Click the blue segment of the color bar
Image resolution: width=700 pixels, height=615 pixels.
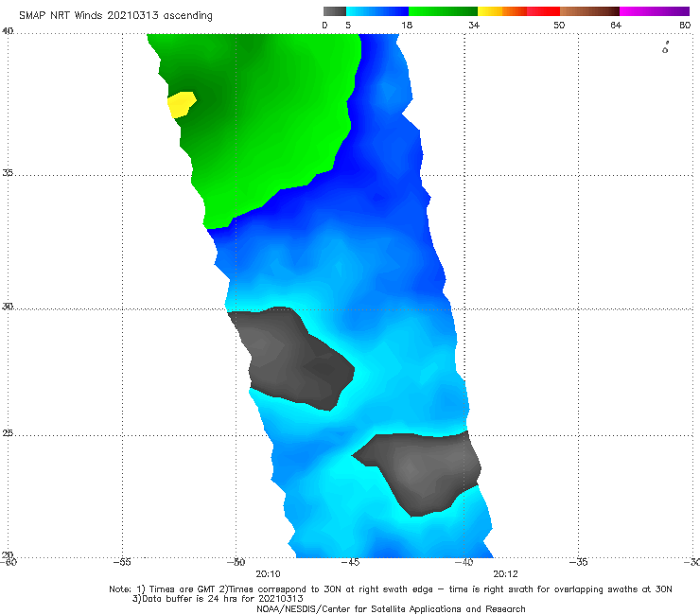(377, 11)
